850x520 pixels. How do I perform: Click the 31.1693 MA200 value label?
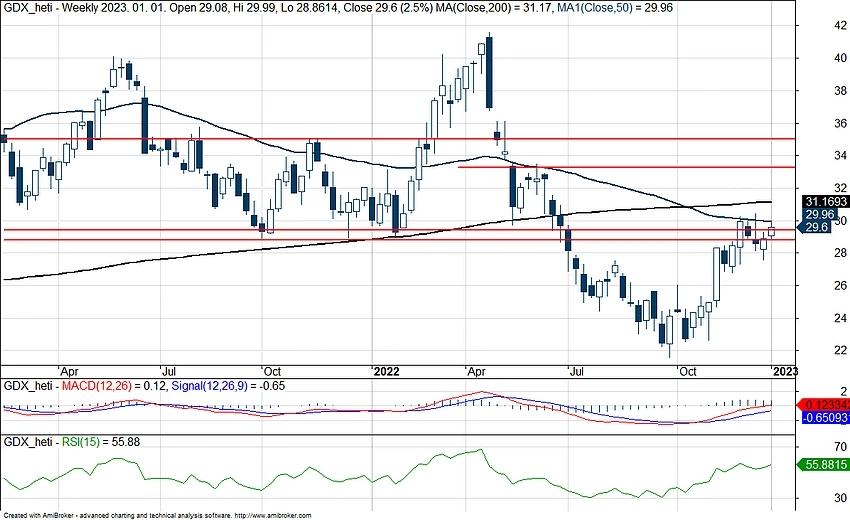coord(825,202)
